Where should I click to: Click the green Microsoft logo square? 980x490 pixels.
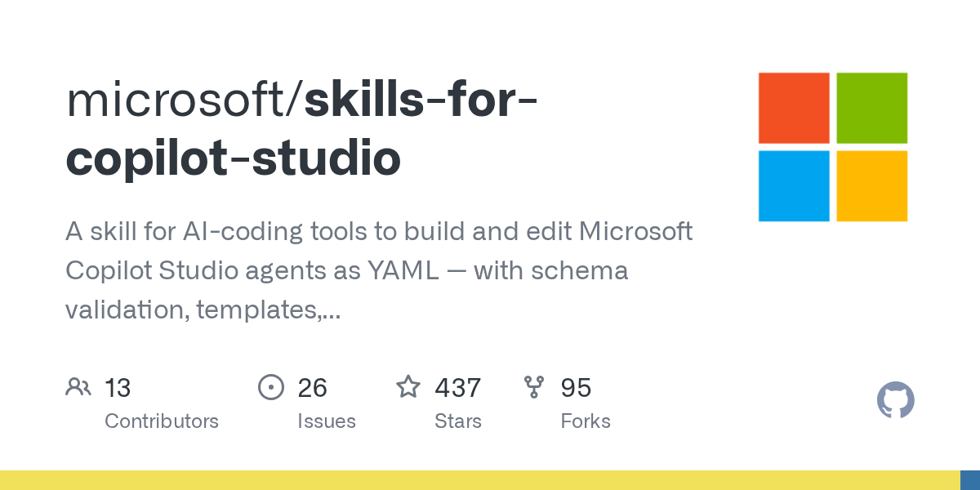pyautogui.click(x=872, y=108)
